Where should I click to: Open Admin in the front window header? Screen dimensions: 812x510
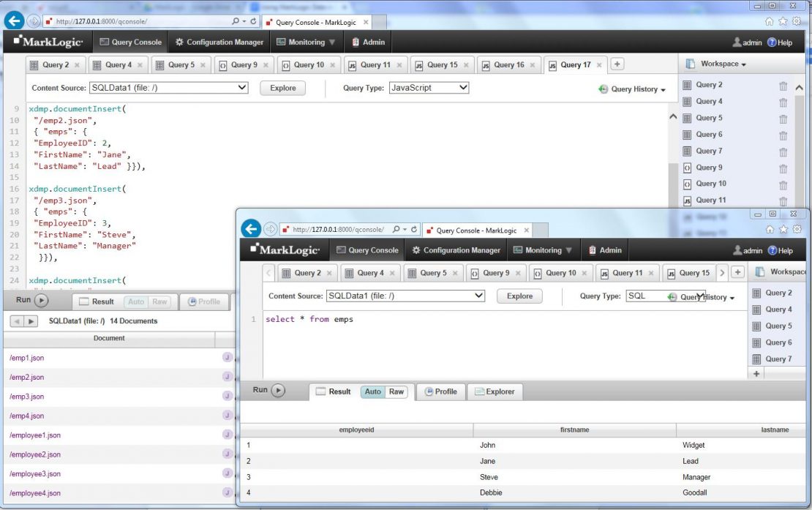605,250
